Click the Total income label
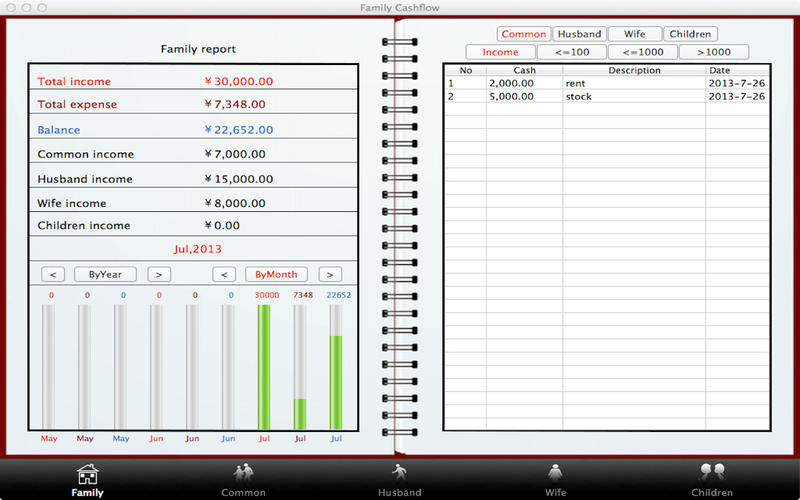This screenshot has height=500, width=800. (74, 81)
